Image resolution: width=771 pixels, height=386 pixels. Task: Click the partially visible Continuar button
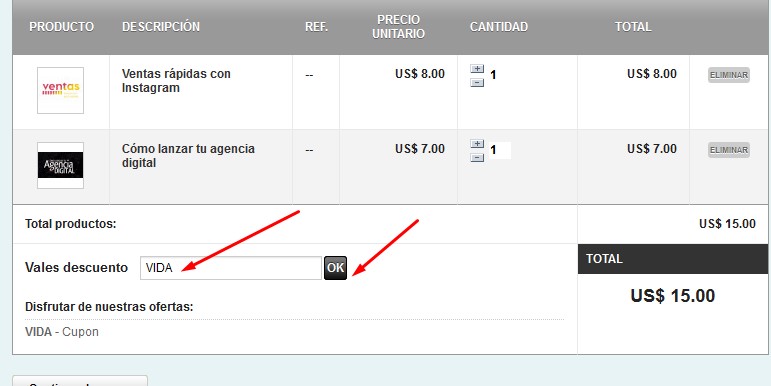[80, 381]
